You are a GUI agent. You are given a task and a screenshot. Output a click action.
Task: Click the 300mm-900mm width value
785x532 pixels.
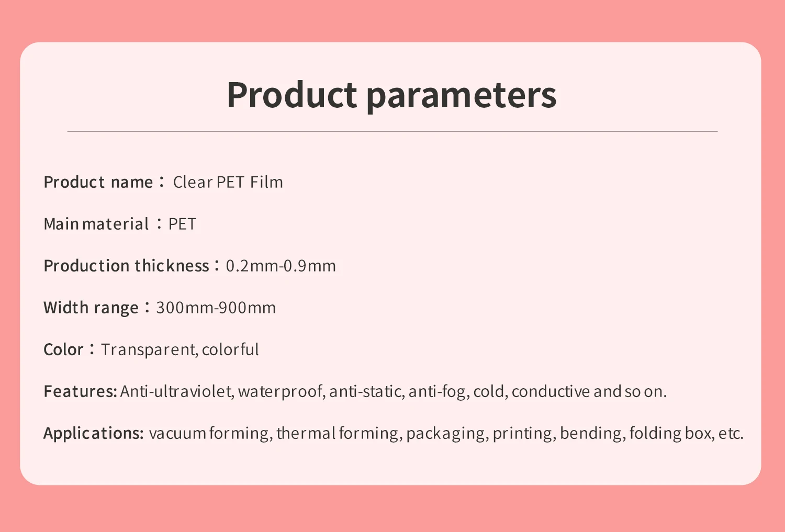[x=216, y=308]
